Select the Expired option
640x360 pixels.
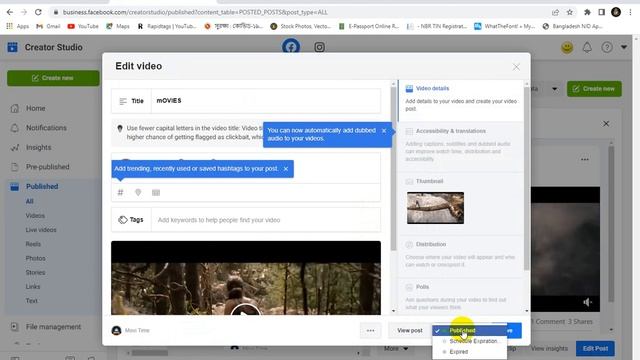(469, 351)
